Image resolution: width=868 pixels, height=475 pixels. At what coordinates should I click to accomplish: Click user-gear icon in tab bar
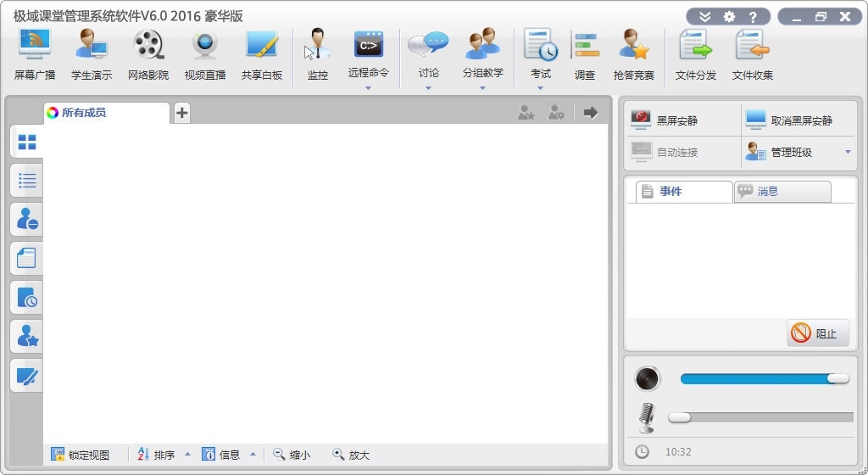(x=556, y=113)
